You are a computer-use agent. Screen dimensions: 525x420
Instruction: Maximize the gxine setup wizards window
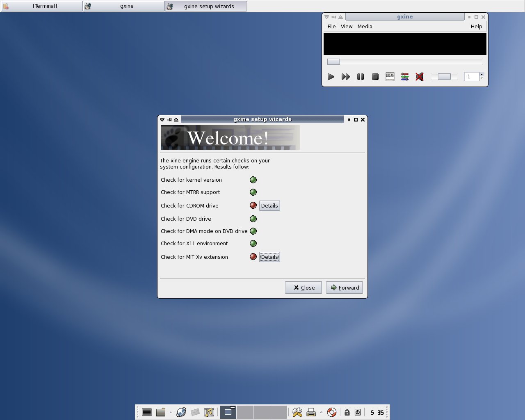pyautogui.click(x=356, y=120)
